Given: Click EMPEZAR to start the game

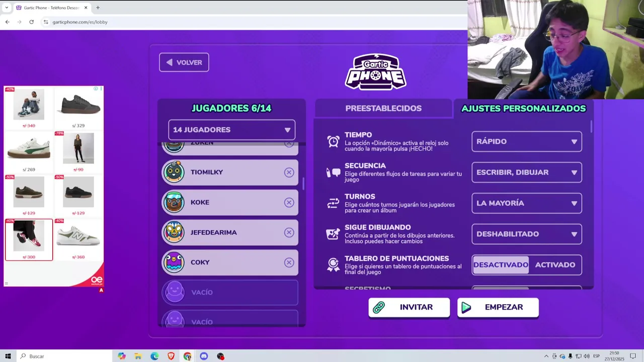Looking at the screenshot, I should click(498, 307).
